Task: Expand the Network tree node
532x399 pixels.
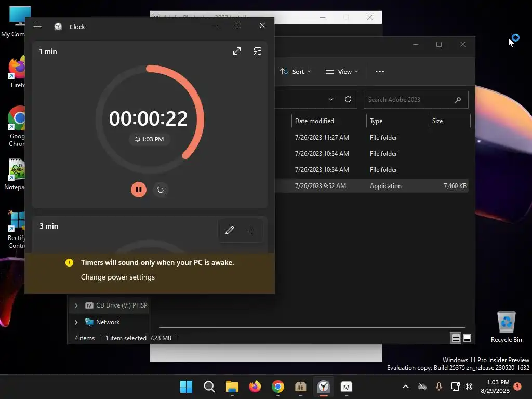Action: [76, 322]
